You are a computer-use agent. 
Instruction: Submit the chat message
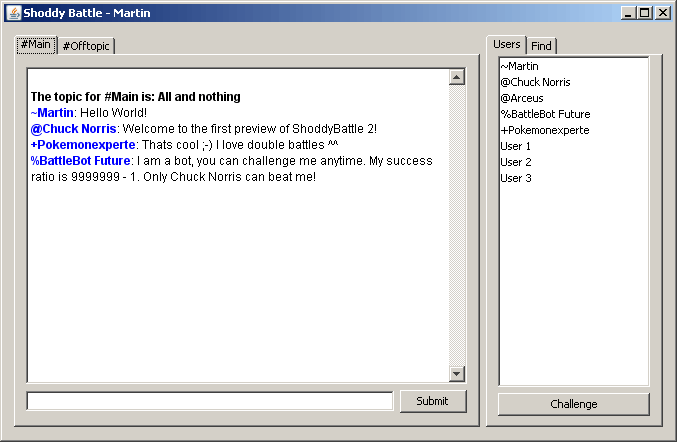click(x=433, y=401)
